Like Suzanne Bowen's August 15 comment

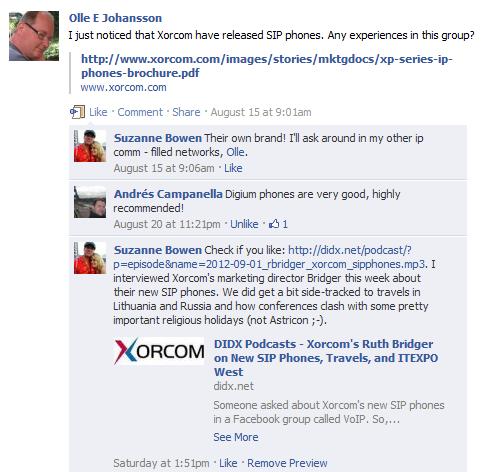click(x=233, y=168)
